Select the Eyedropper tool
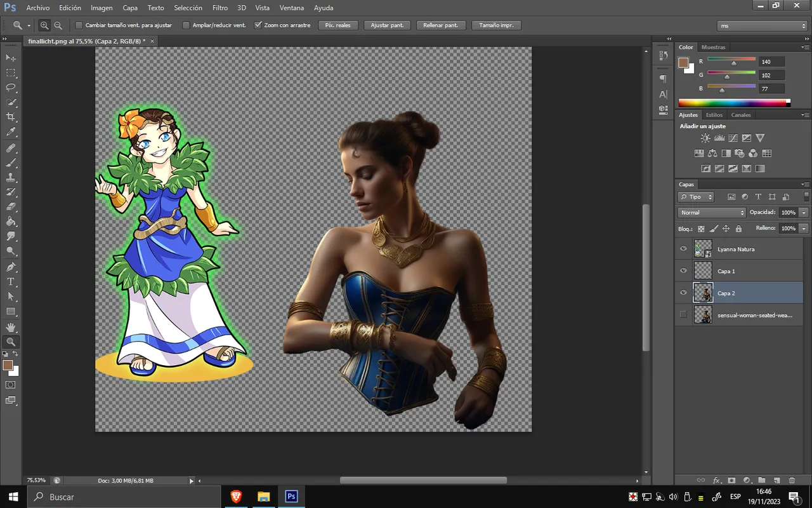 tap(11, 132)
